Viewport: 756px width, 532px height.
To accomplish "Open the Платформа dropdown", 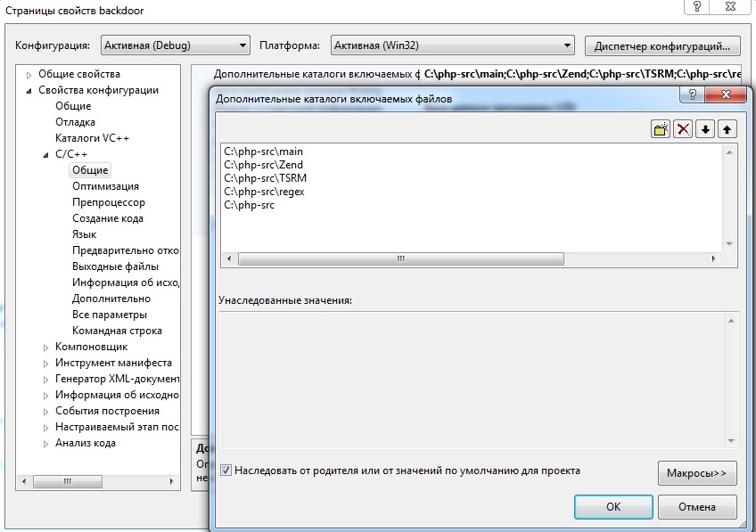I will tap(453, 45).
